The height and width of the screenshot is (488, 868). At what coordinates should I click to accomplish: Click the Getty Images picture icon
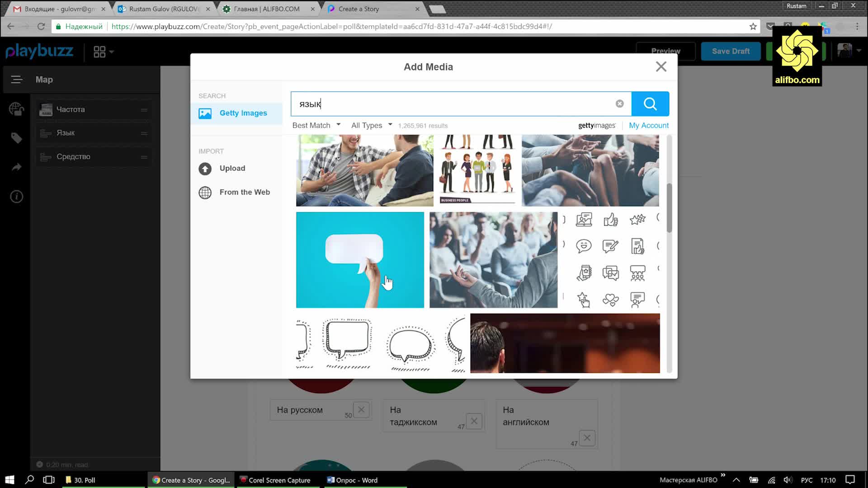click(205, 113)
